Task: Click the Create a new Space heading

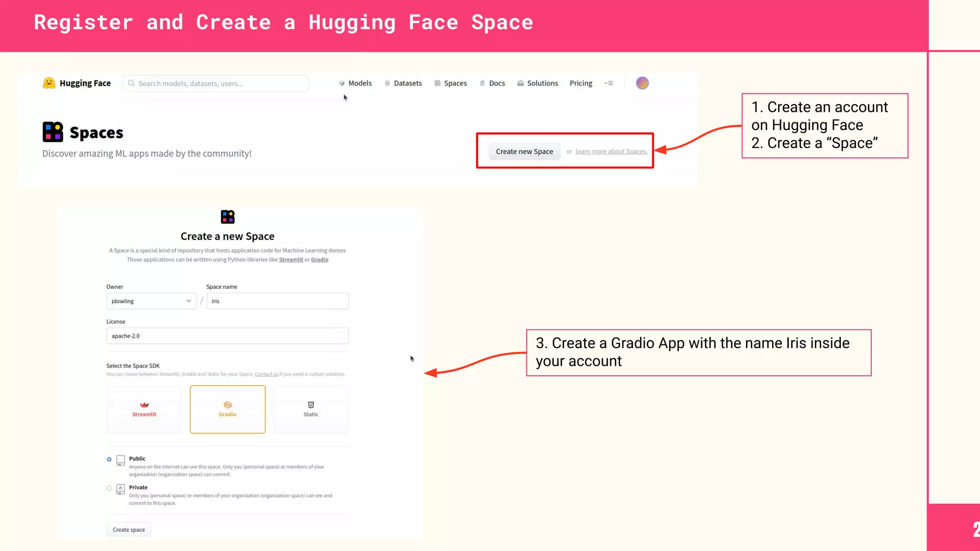Action: pos(228,236)
